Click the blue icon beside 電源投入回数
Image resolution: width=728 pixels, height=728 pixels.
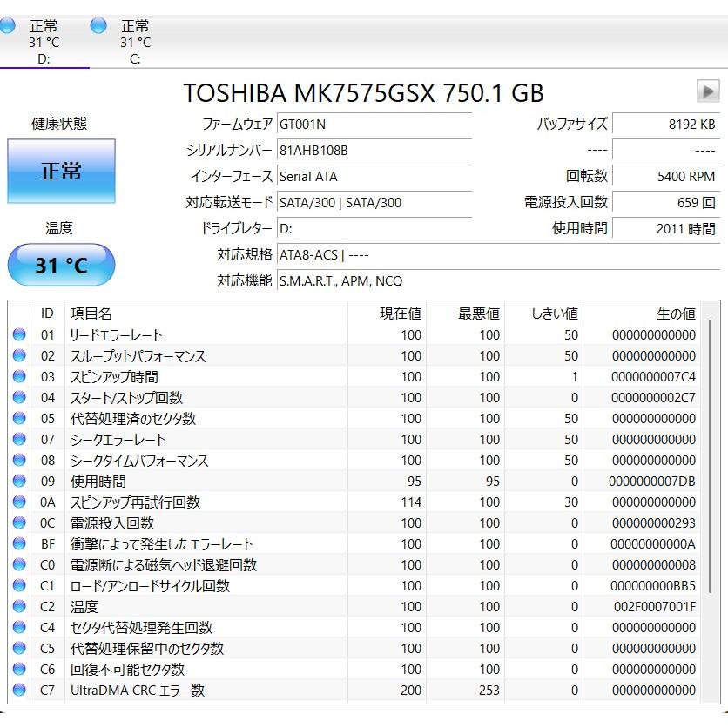21,523
